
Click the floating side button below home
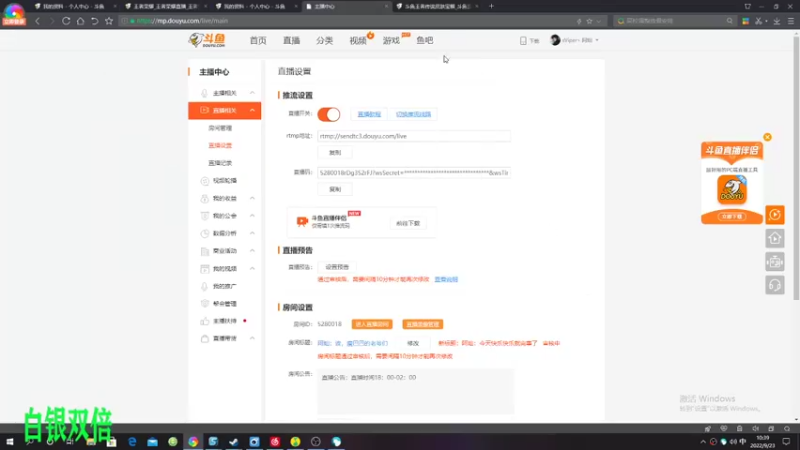[774, 262]
